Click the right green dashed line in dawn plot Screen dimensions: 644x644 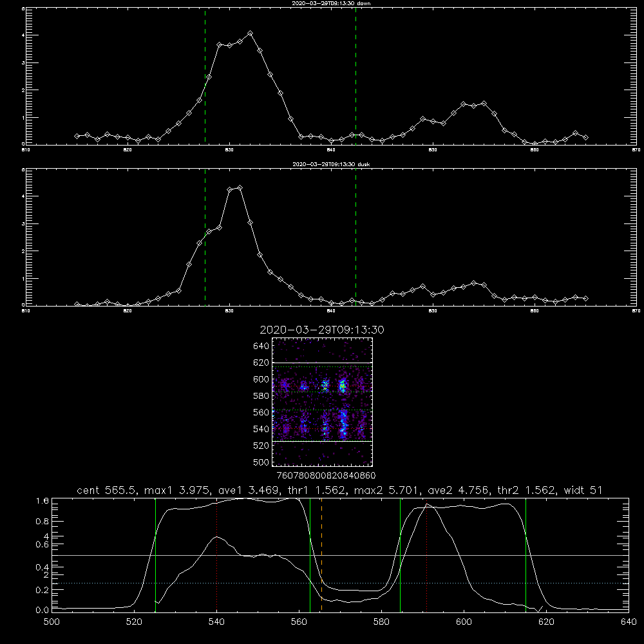355,76
